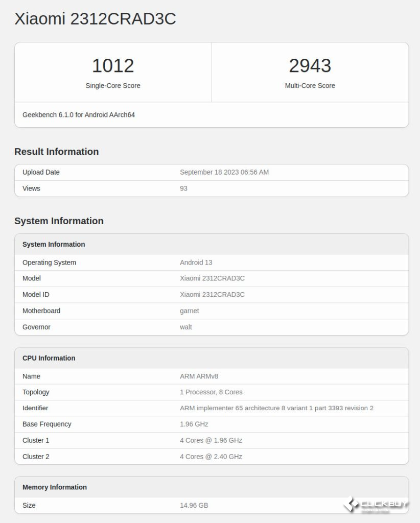Click the Size label under Memory Information
The height and width of the screenshot is (523, 420).
click(x=29, y=506)
